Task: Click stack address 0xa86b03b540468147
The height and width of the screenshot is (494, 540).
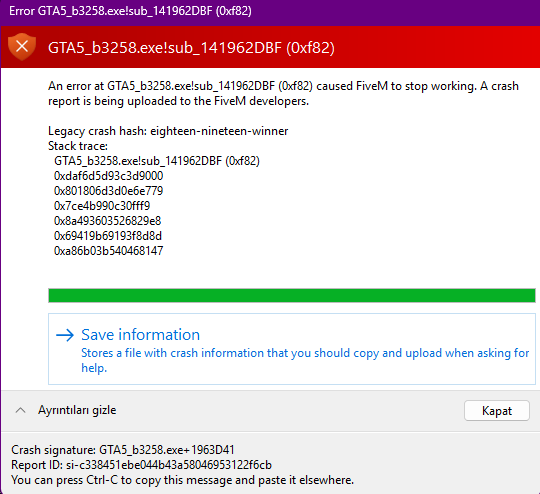Action: click(x=108, y=250)
